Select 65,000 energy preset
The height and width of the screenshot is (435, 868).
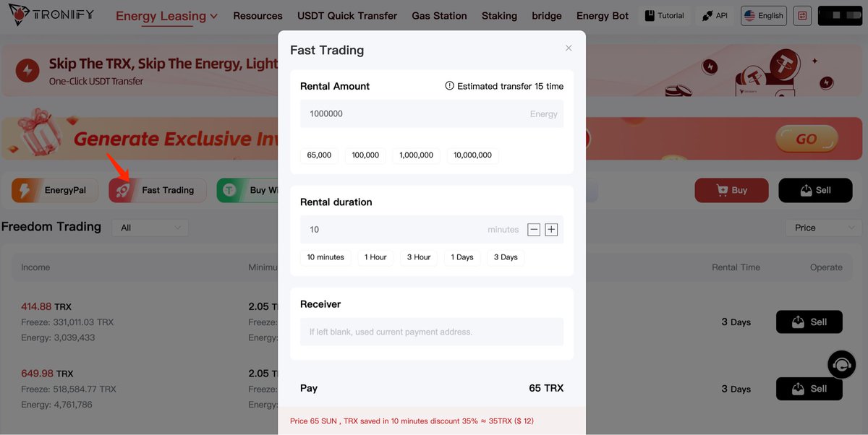click(319, 155)
